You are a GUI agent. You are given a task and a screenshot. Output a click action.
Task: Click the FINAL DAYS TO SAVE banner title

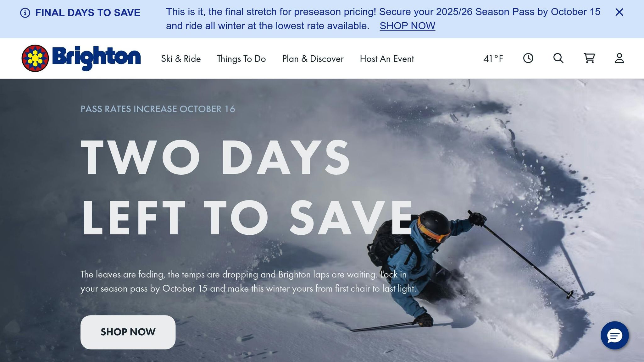point(88,13)
